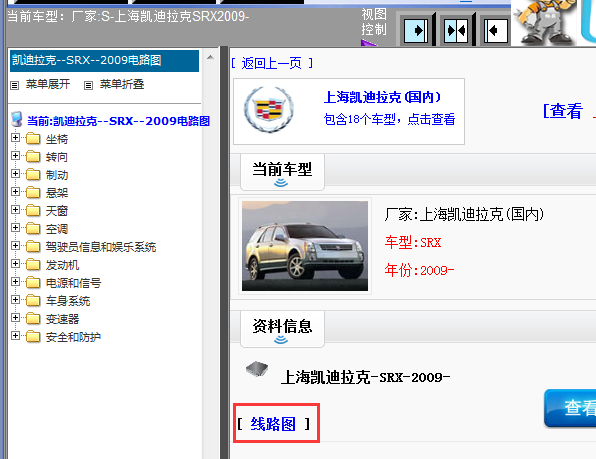Image resolution: width=596 pixels, height=459 pixels.
Task: Click the 当前车型 header text at top
Action: click(128, 16)
